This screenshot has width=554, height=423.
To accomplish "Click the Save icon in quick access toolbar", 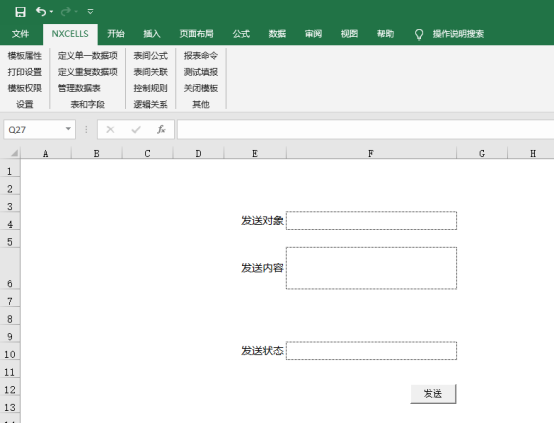I will [x=20, y=12].
